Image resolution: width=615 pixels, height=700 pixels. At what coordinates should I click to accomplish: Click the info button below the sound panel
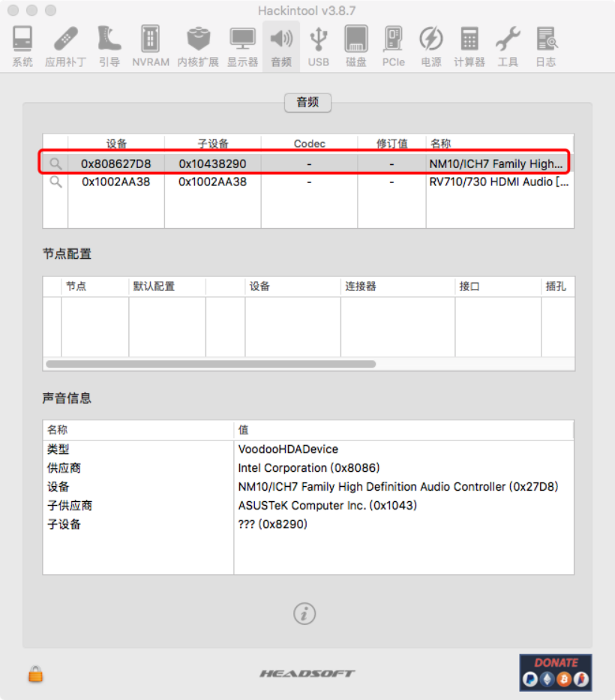(x=304, y=613)
